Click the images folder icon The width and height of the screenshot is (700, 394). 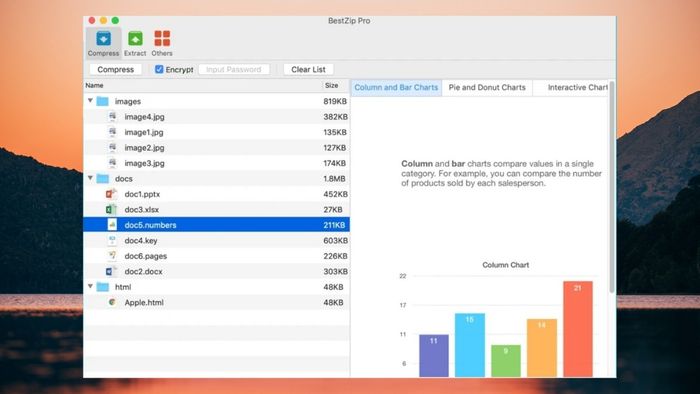coord(103,101)
